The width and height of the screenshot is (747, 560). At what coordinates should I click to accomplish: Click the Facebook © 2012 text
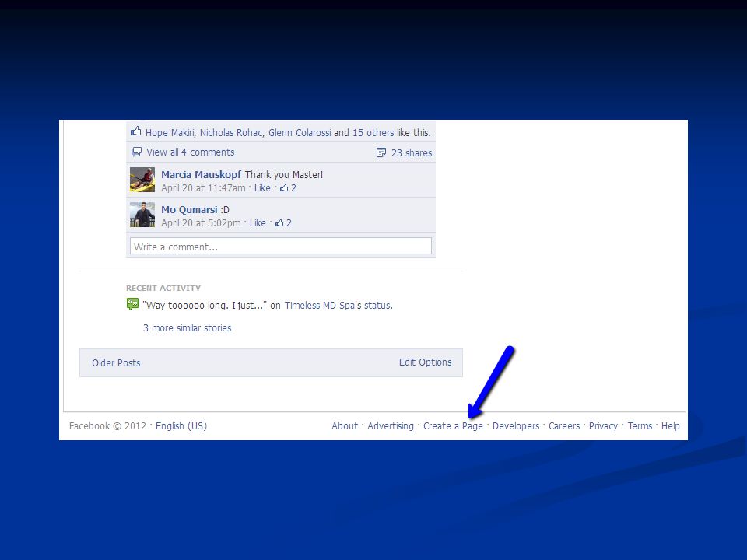(x=107, y=425)
